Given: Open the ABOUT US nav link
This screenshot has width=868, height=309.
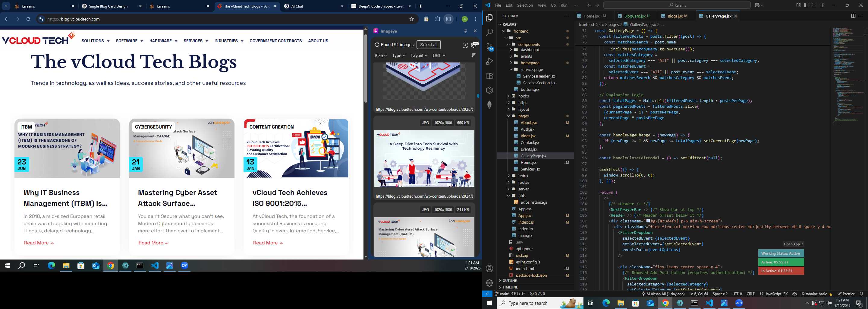Looking at the screenshot, I should point(318,41).
